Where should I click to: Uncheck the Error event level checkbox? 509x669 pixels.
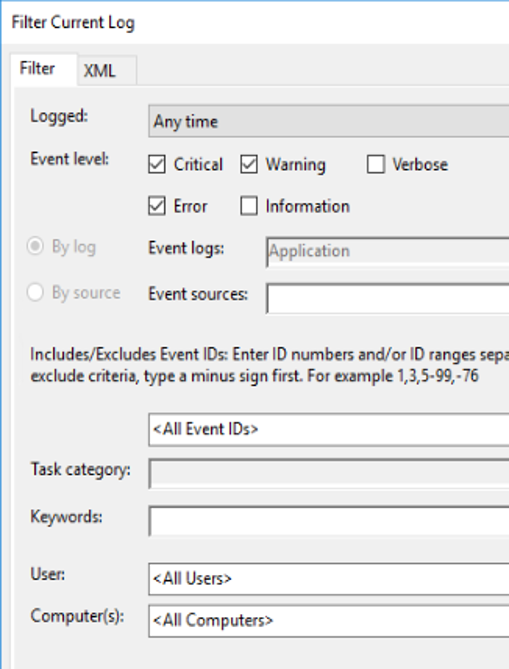(157, 206)
